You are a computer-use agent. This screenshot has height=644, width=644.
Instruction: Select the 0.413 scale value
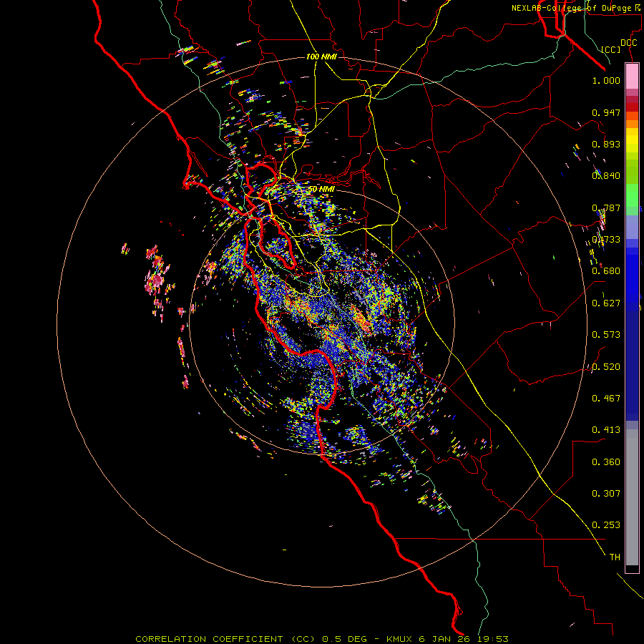pyautogui.click(x=606, y=430)
